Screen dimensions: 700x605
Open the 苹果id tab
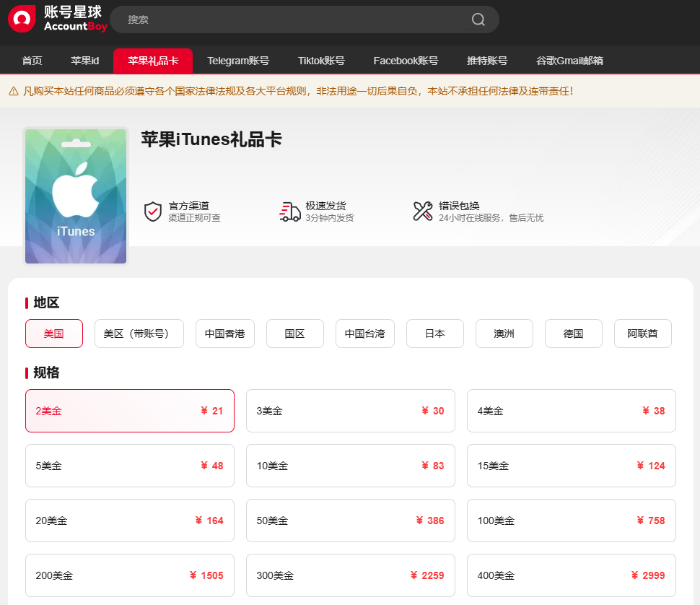pos(85,61)
